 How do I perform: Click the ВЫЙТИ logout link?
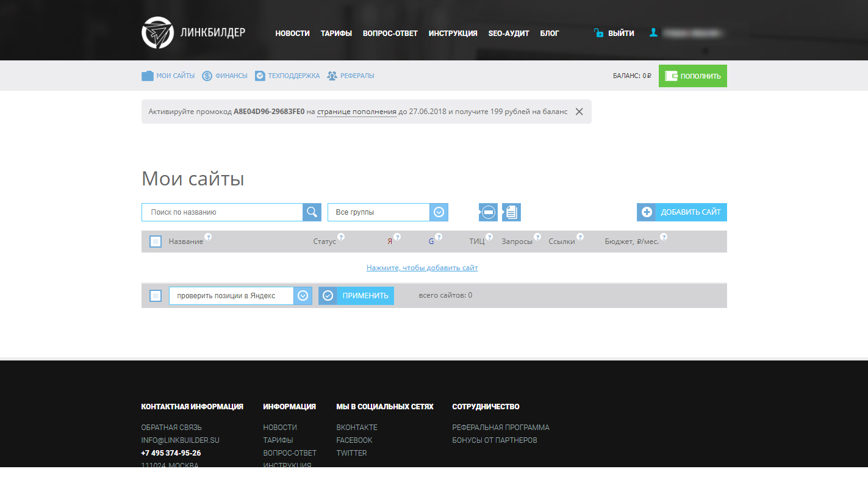click(x=621, y=34)
